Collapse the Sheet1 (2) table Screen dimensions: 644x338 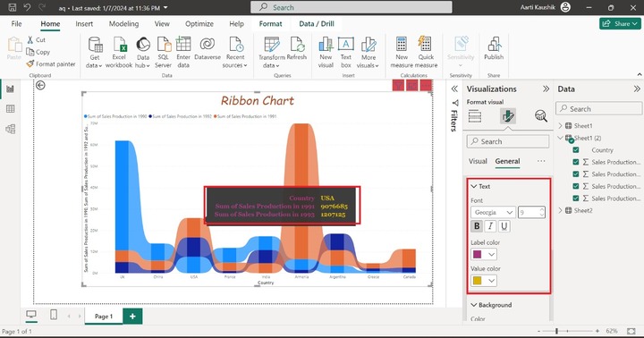click(x=561, y=138)
